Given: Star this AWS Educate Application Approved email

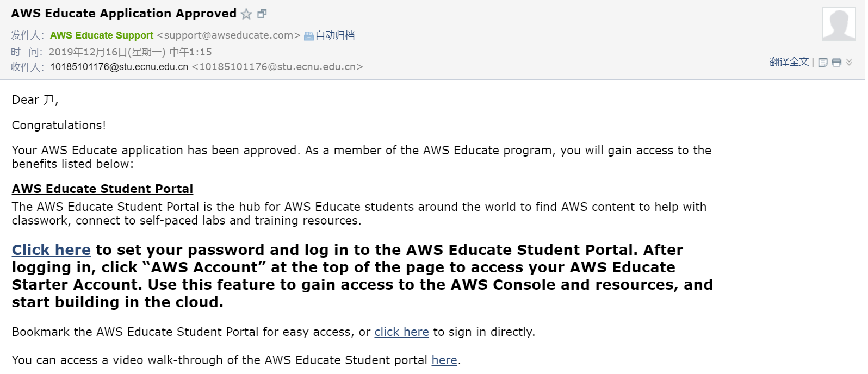Looking at the screenshot, I should pyautogui.click(x=246, y=14).
